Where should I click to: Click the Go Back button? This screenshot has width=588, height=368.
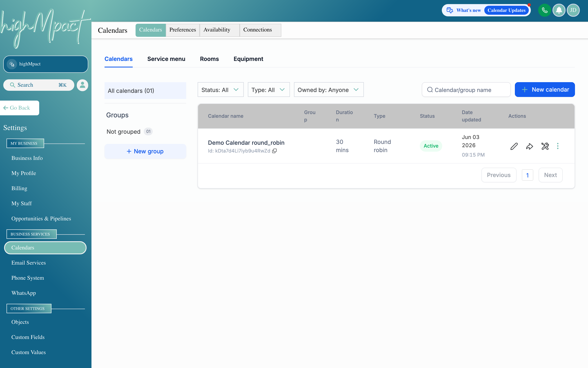pyautogui.click(x=19, y=108)
